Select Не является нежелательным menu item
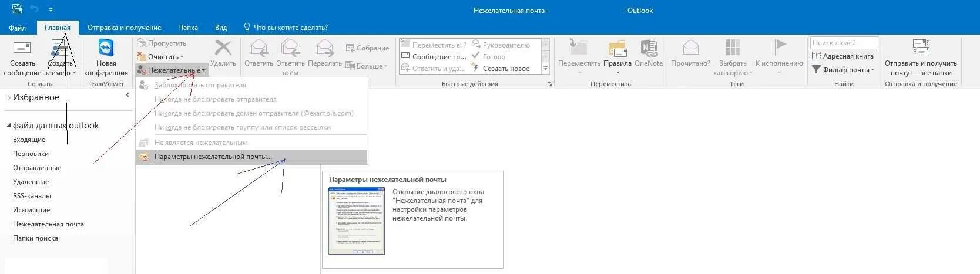 [251, 143]
